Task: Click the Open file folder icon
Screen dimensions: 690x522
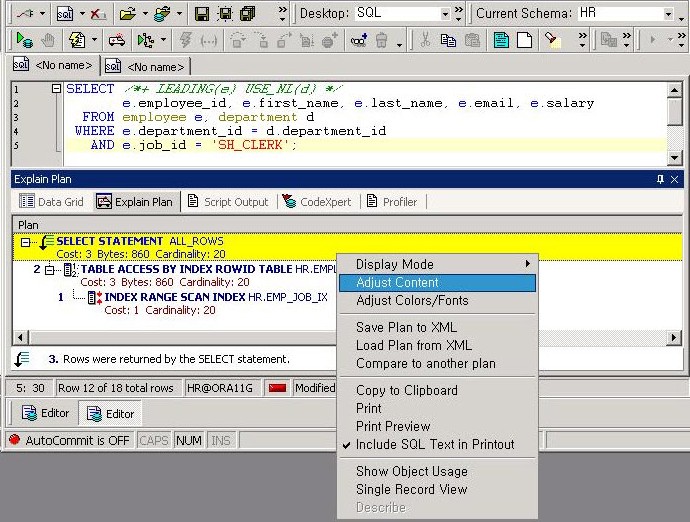Action: coord(127,14)
